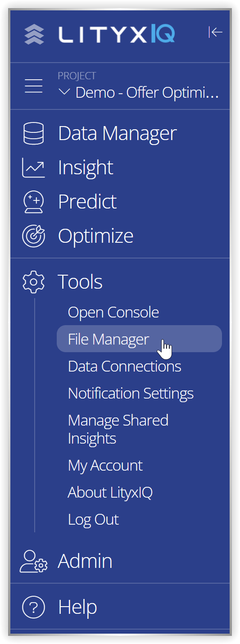Expand the project dropdown chevron
Viewport: 240px width, 644px height.
(64, 92)
